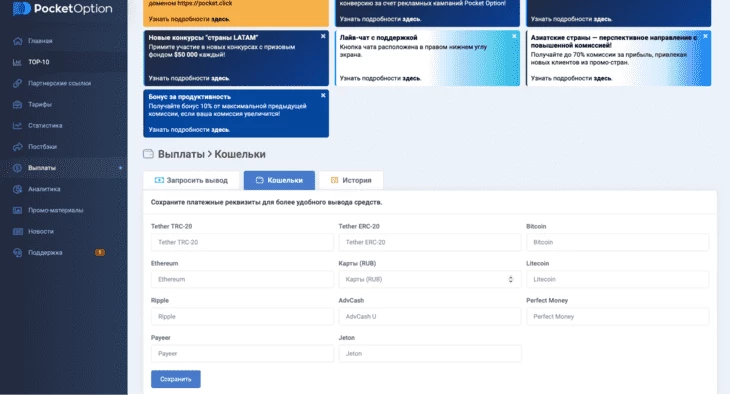Screen dimensions: 730x395
Task: Open the Статистика graph icon
Action: point(18,125)
